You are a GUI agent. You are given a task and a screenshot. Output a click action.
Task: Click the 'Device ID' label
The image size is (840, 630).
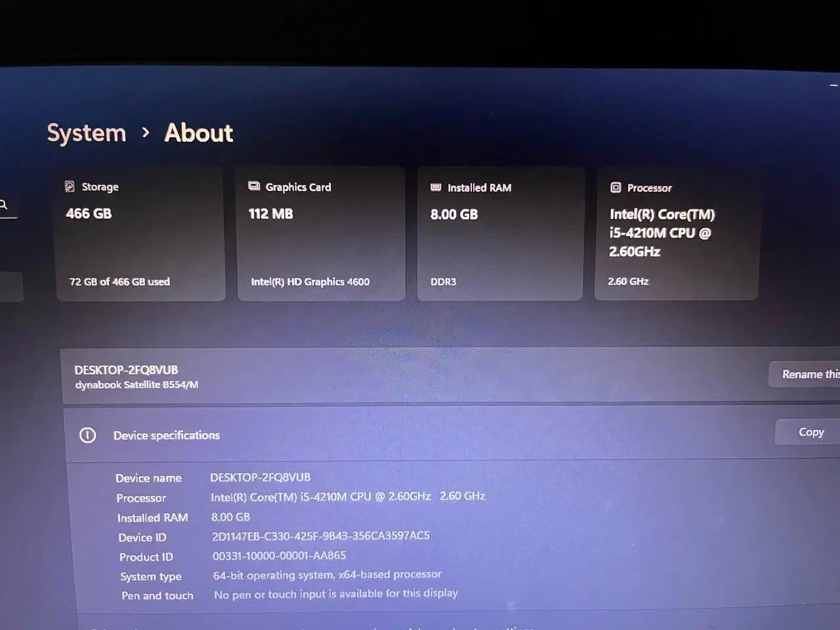142,537
